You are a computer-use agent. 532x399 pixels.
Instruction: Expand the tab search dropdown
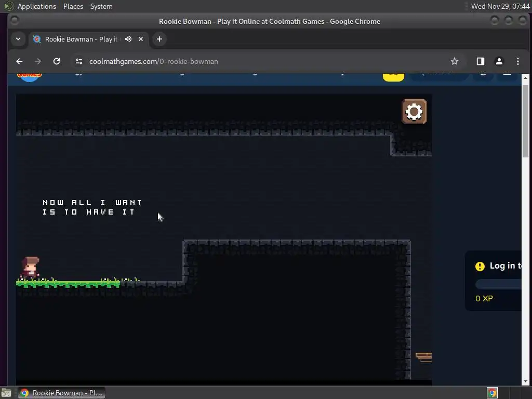18,39
